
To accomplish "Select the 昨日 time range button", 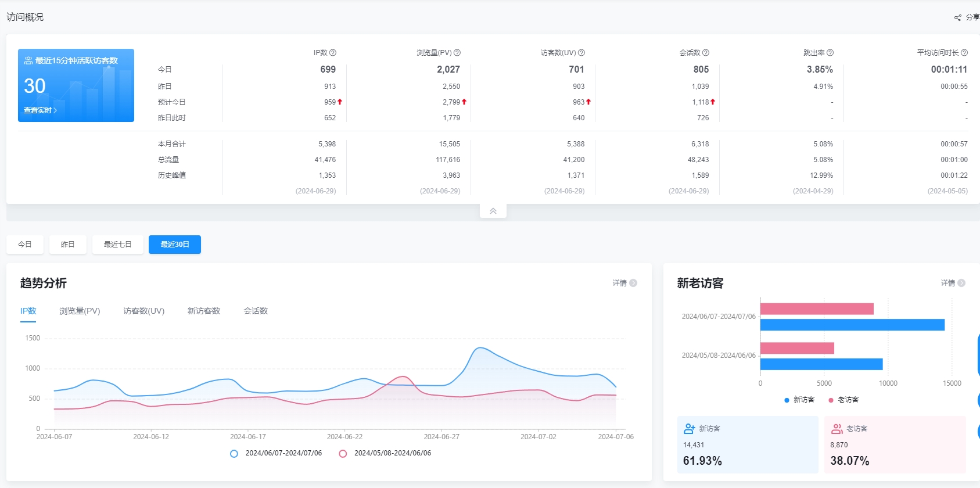I will (x=68, y=245).
